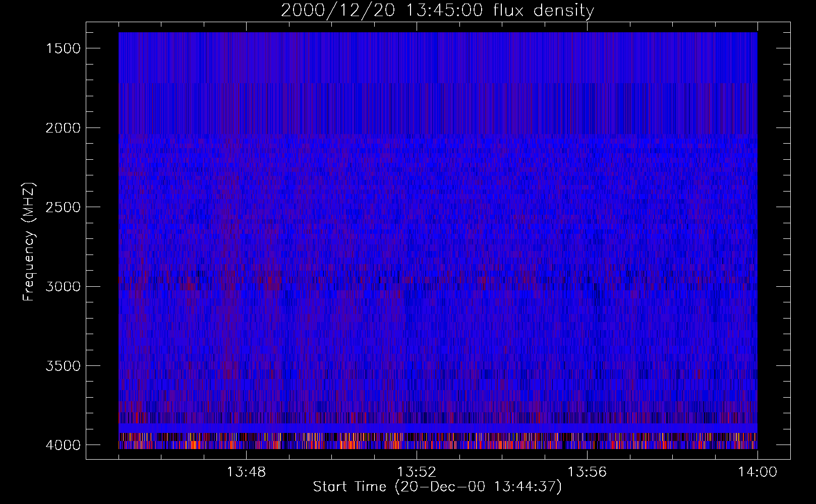Image resolution: width=816 pixels, height=504 pixels.
Task: Click the 1500 frequency tick label
Action: (x=63, y=48)
